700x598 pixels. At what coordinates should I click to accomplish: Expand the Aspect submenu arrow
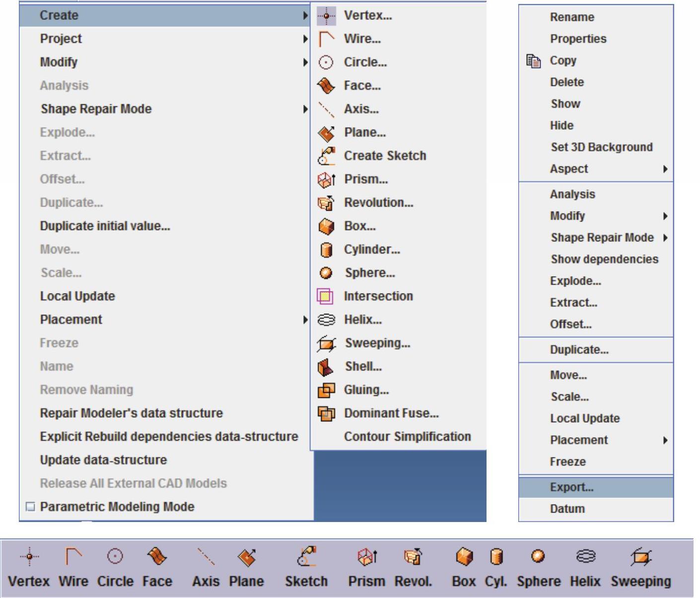[665, 169]
